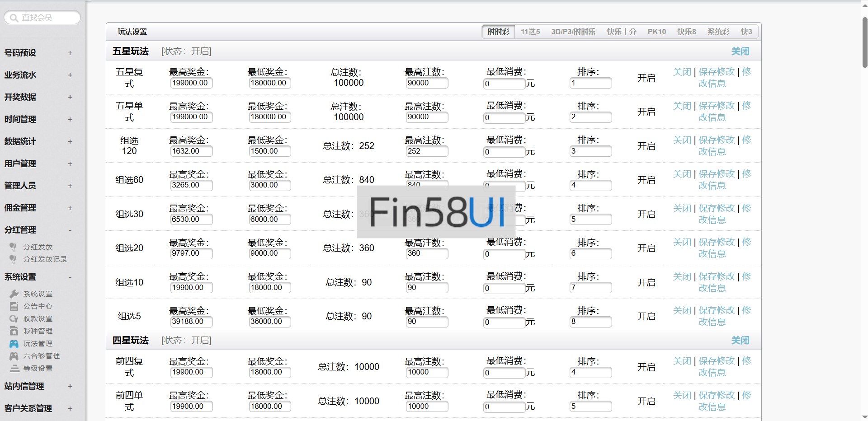Click the 查找会员 search field
The image size is (868, 421).
pos(42,17)
